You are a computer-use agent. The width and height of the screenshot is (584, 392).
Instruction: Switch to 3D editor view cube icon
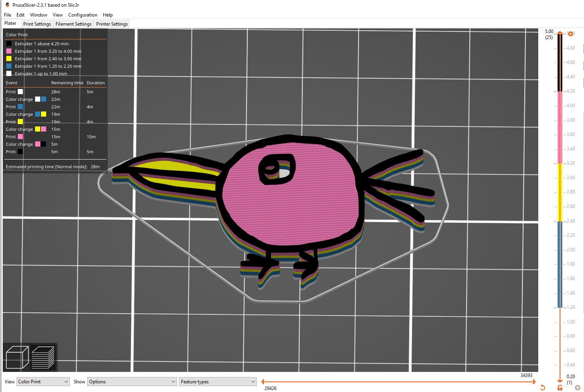pyautogui.click(x=17, y=357)
